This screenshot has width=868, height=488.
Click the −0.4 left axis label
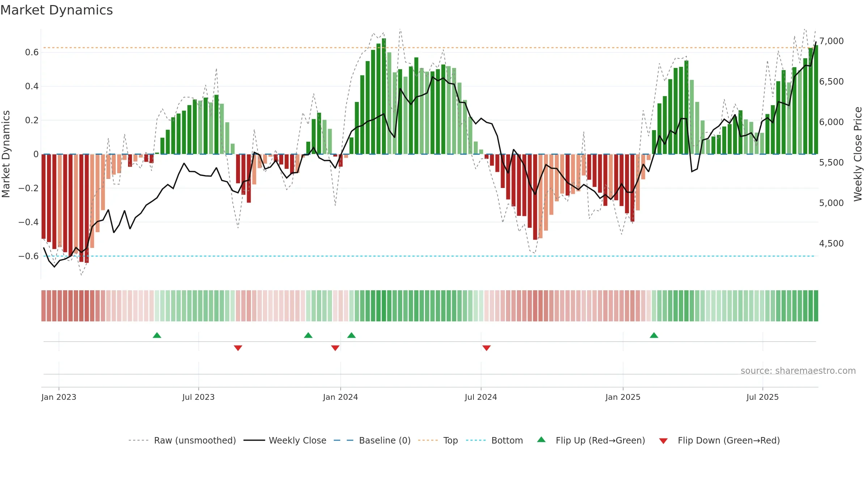[x=29, y=222]
